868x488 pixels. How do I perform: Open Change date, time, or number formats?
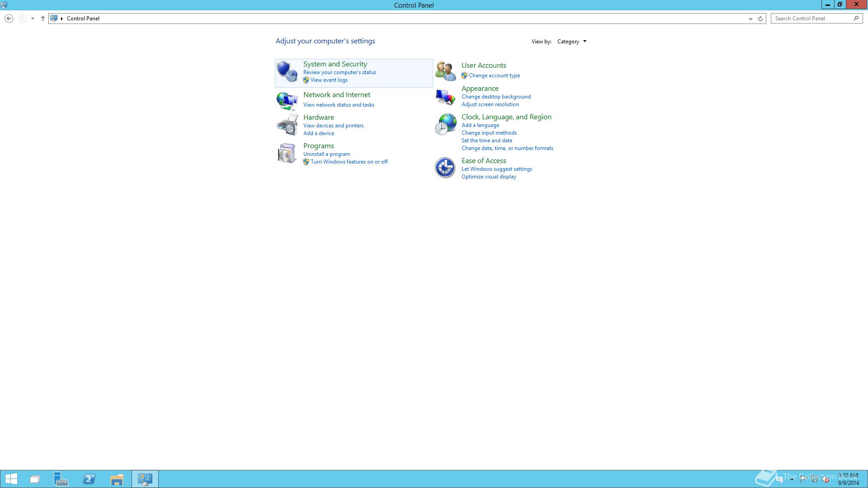(x=507, y=148)
